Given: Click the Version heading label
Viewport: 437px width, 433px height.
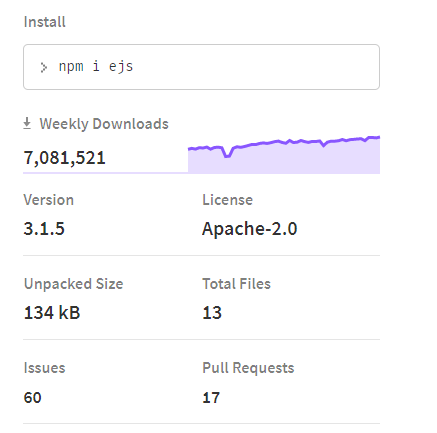Looking at the screenshot, I should coord(49,200).
